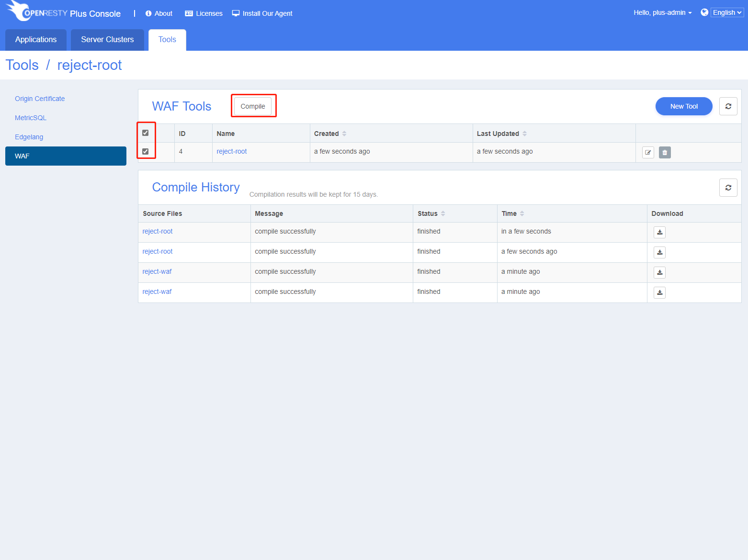The width and height of the screenshot is (748, 560).
Task: Open reject-root source file from 'in a few seconds'
Action: [158, 231]
